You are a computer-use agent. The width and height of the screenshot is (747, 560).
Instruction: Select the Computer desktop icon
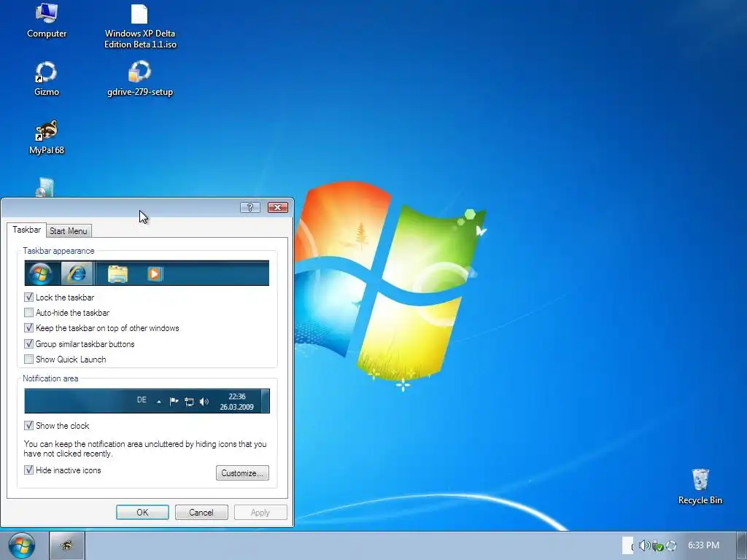46,21
